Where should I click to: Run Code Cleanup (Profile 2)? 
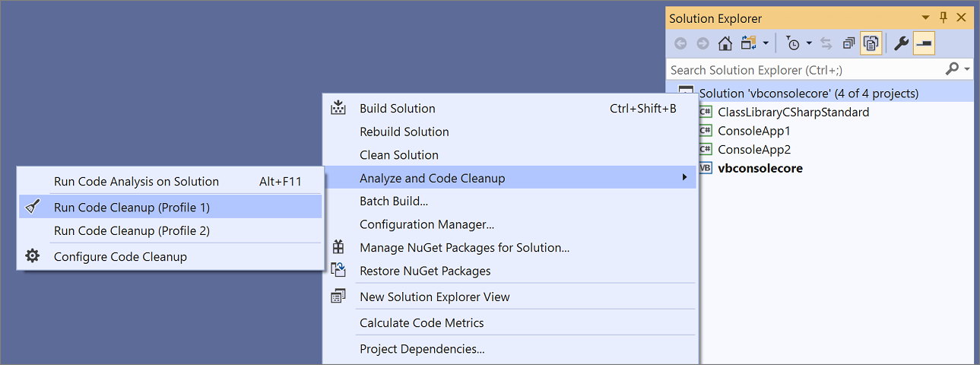point(170,230)
